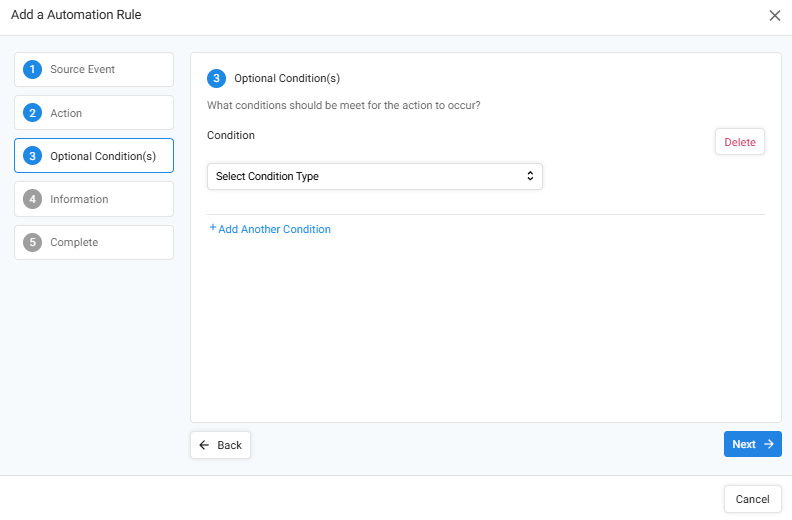792x520 pixels.
Task: Click the right arrow icon in Next
Action: click(x=769, y=445)
